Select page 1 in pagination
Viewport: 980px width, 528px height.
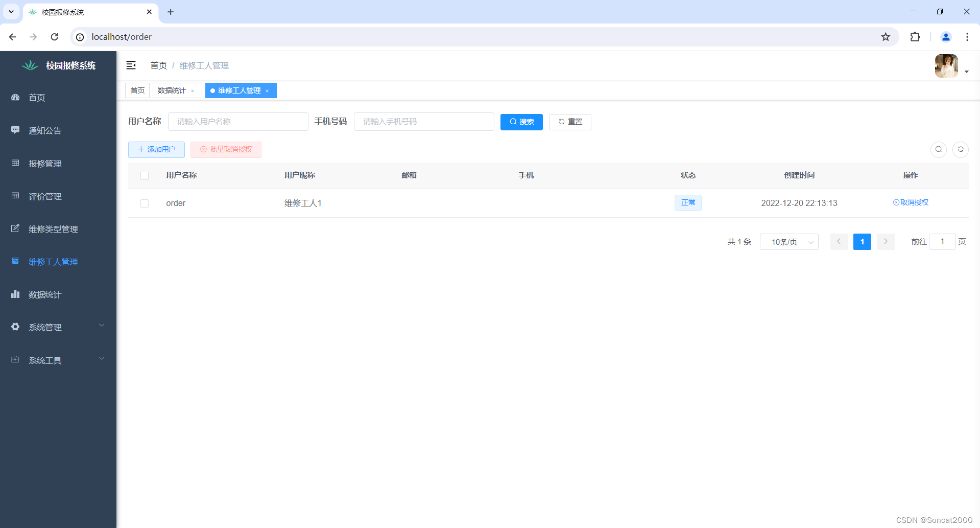(862, 242)
